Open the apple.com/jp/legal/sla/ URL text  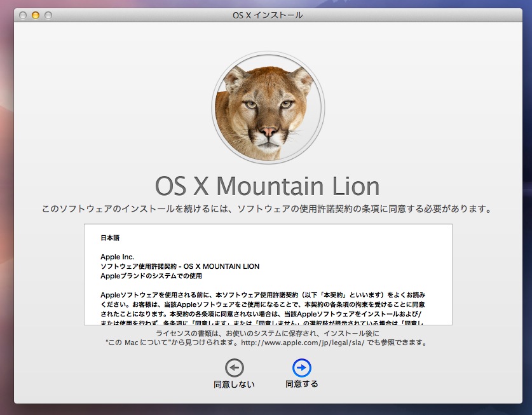[303, 343]
